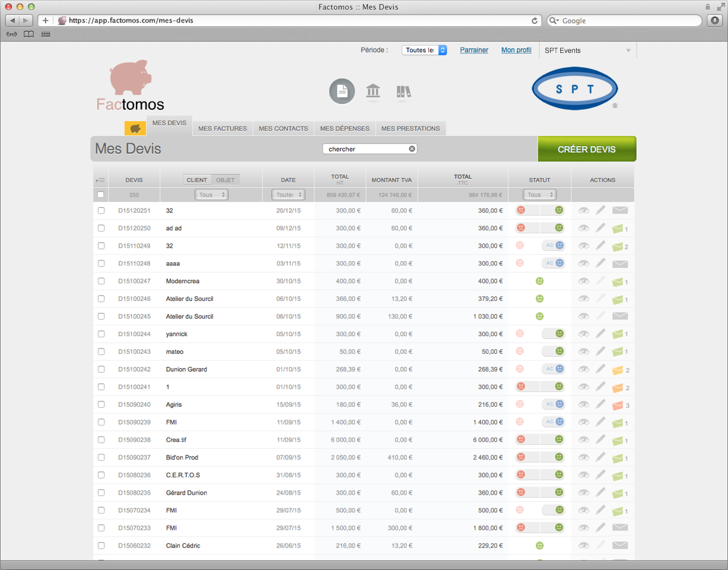
Task: Clear the search field with the X icon
Action: click(412, 149)
